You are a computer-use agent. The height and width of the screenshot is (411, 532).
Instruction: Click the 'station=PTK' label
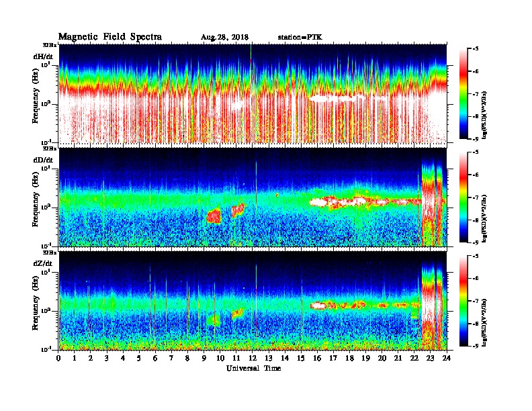coord(300,37)
